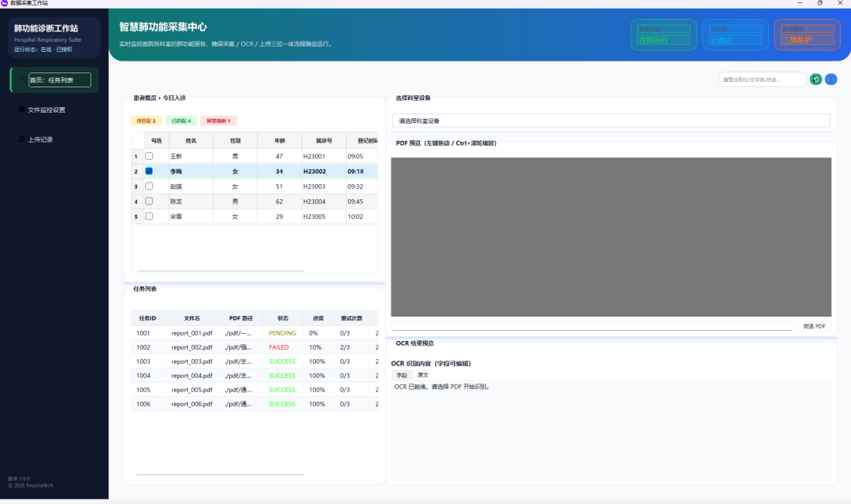Screen dimensions: 851x504
Task: Click the app logo in title bar
Action: [x=5, y=3]
